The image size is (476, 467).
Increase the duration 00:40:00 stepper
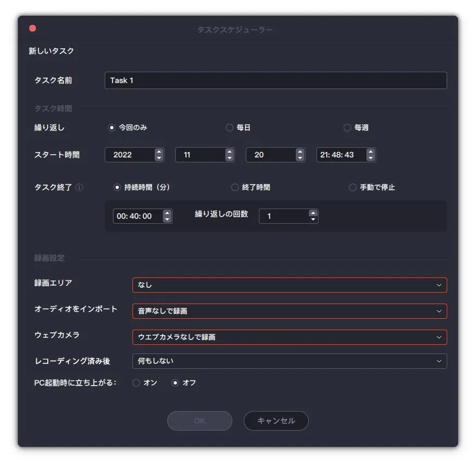pyautogui.click(x=167, y=213)
